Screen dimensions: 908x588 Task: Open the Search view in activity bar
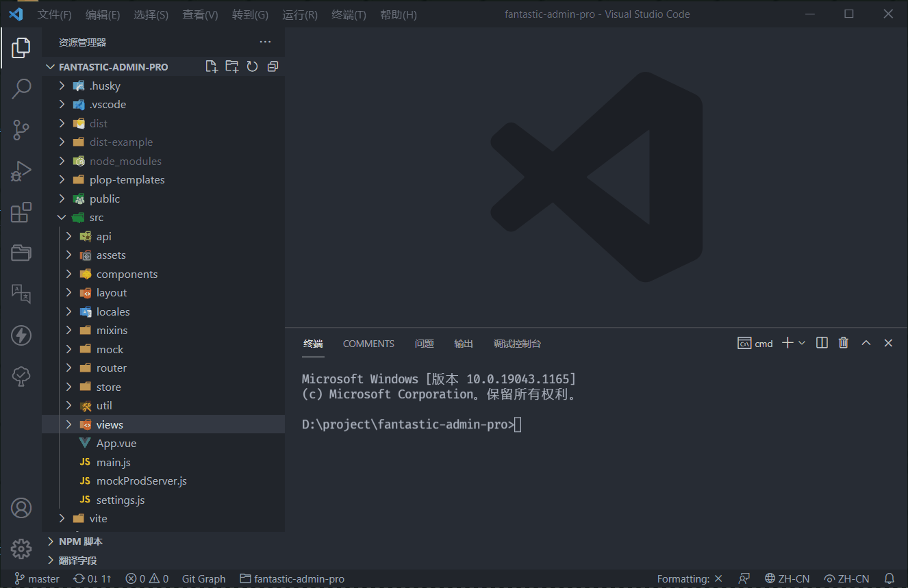coord(21,88)
